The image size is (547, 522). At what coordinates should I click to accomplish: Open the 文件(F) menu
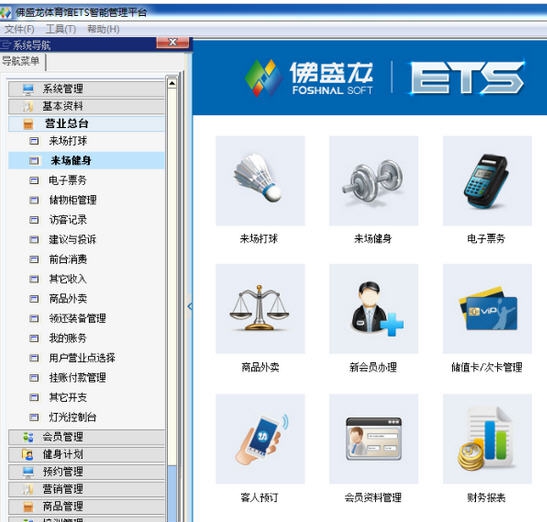click(x=19, y=29)
